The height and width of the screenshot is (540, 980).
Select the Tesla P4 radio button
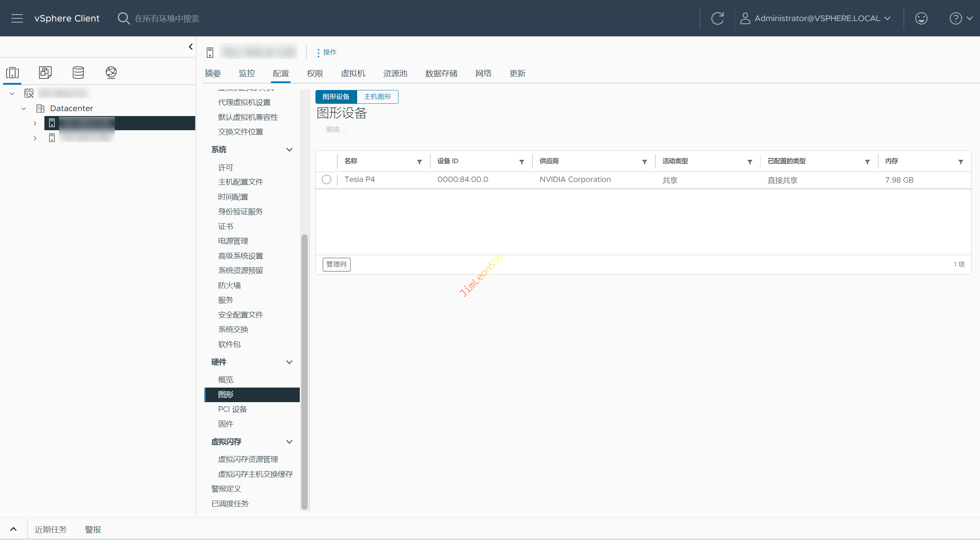tap(327, 180)
